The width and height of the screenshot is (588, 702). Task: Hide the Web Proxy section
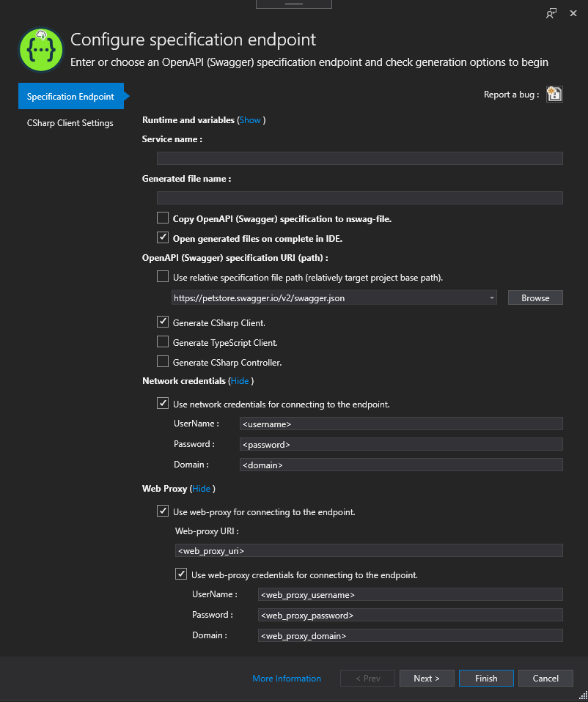click(201, 489)
